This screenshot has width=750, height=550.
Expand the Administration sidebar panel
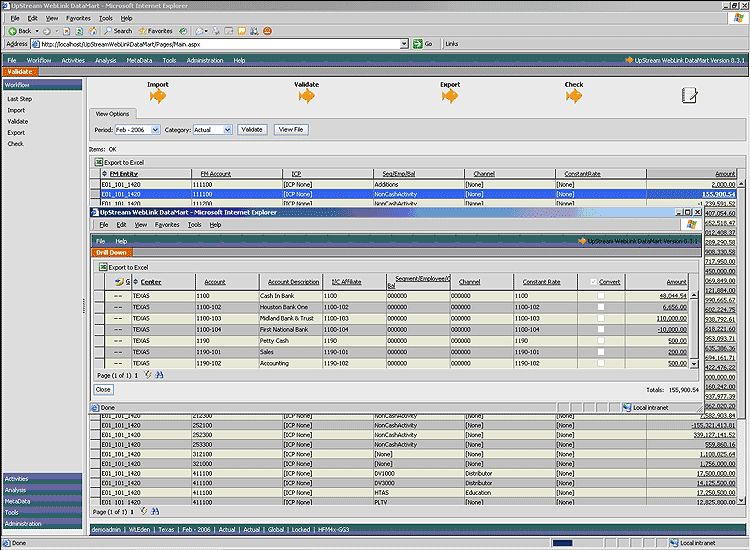pos(43,524)
